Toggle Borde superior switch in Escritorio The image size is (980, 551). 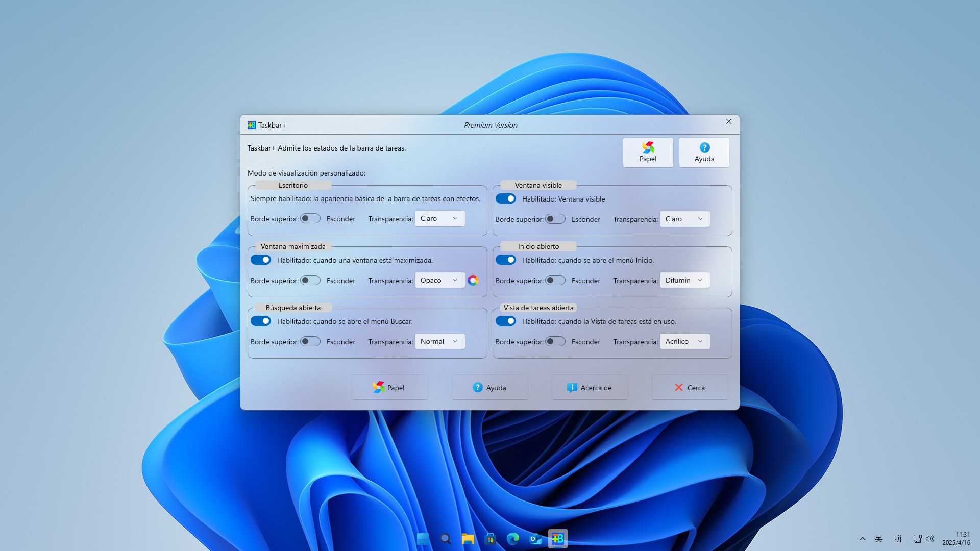pos(310,218)
